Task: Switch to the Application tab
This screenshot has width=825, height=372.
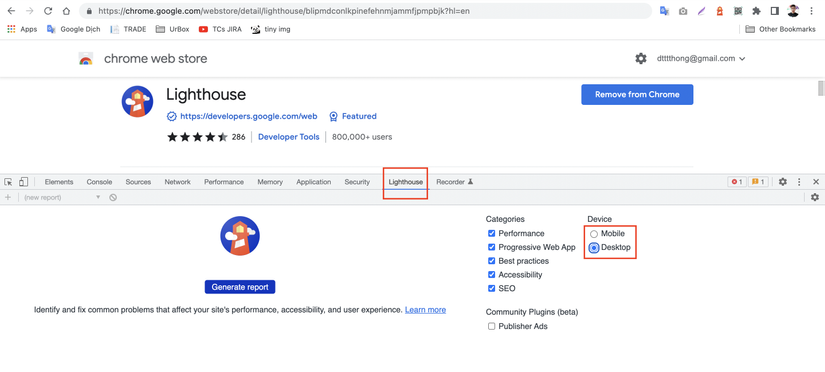Action: pos(314,182)
